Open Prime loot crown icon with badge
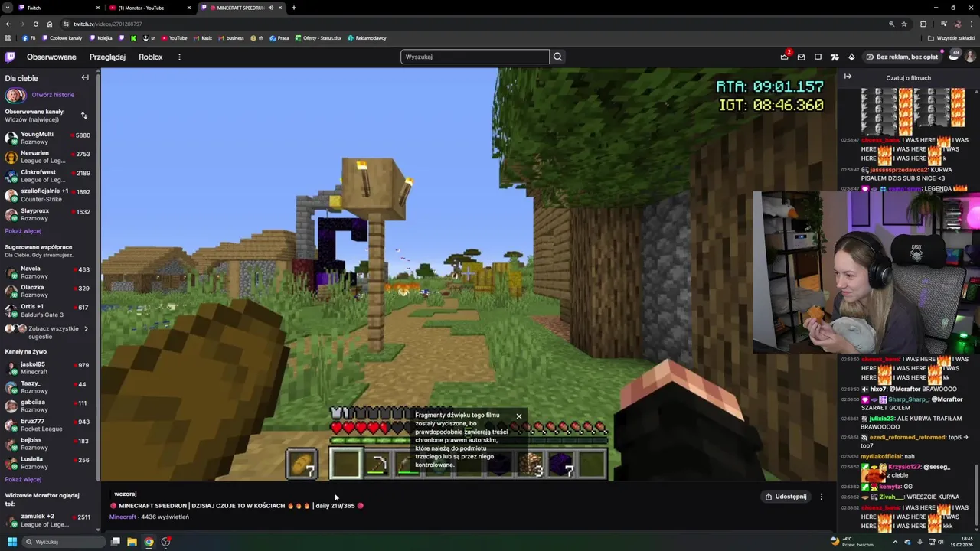The width and height of the screenshot is (980, 551). coord(785,57)
